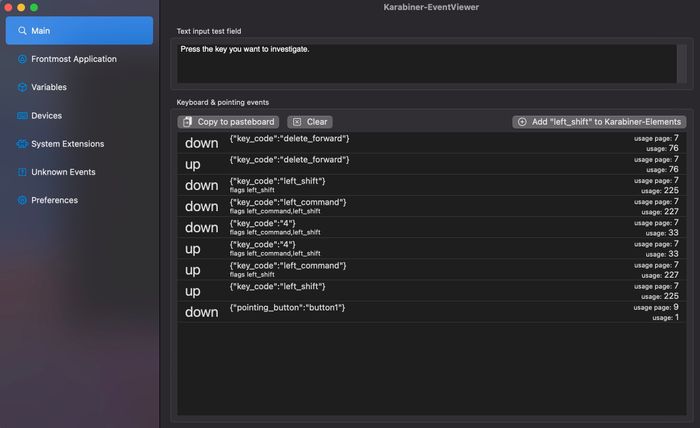Click the clipboard icon on Copy to pasteboard
The height and width of the screenshot is (428, 700).
coord(188,121)
